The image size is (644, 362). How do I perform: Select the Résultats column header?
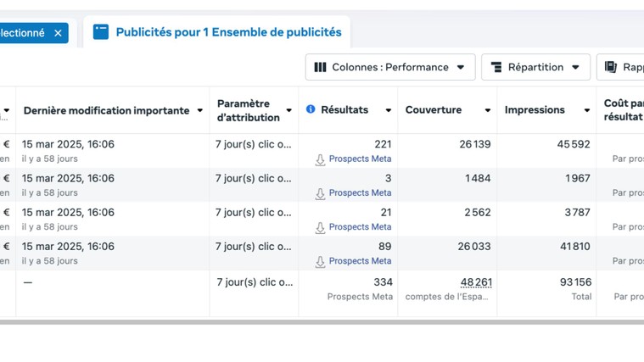344,109
